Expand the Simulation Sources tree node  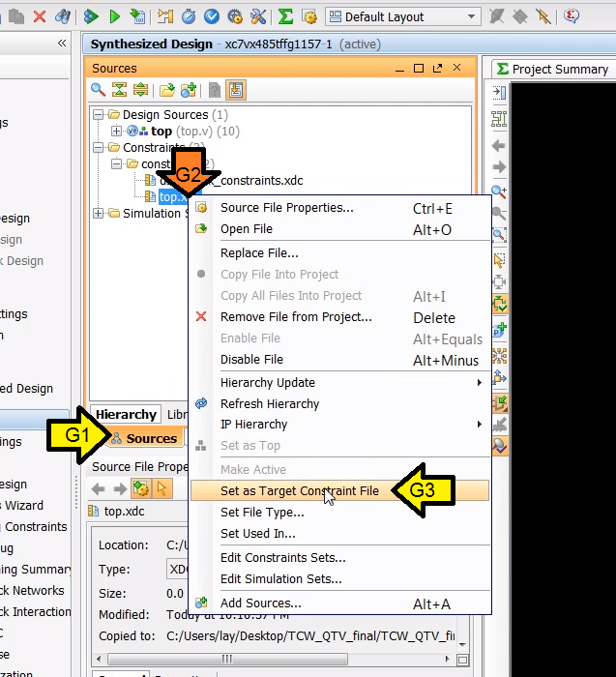[100, 214]
